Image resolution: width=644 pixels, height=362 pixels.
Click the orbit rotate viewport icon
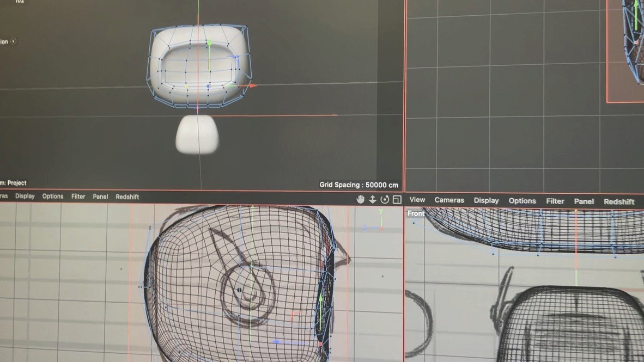(x=385, y=199)
